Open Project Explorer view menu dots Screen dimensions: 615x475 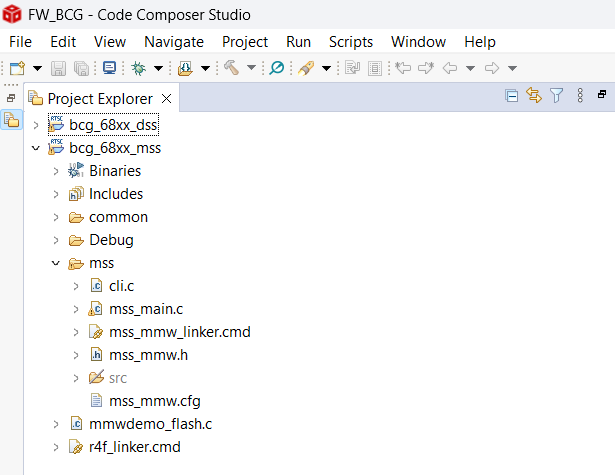point(580,95)
